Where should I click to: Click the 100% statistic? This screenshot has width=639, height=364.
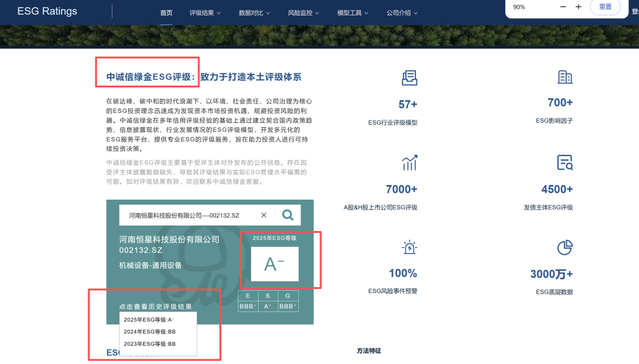(x=403, y=273)
